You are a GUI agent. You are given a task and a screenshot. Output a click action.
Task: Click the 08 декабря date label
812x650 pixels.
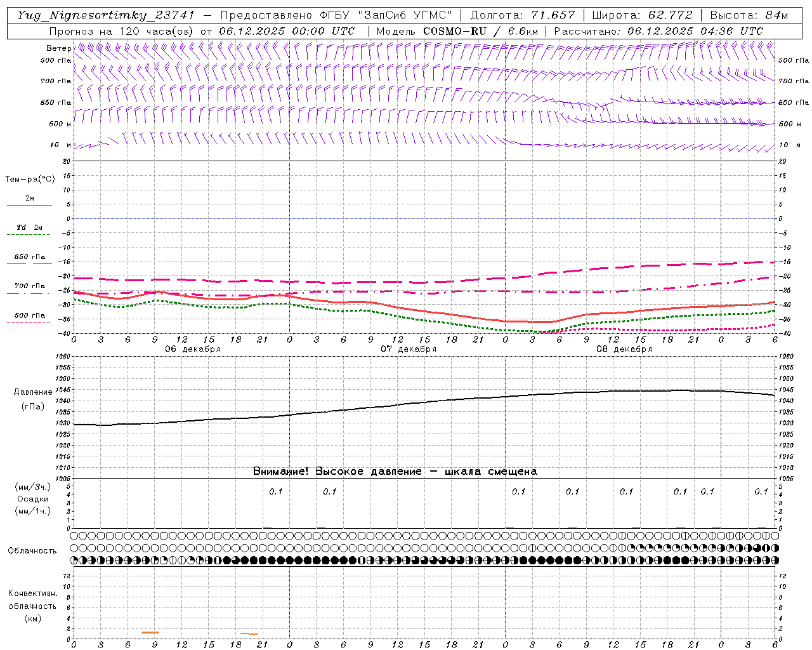[624, 349]
